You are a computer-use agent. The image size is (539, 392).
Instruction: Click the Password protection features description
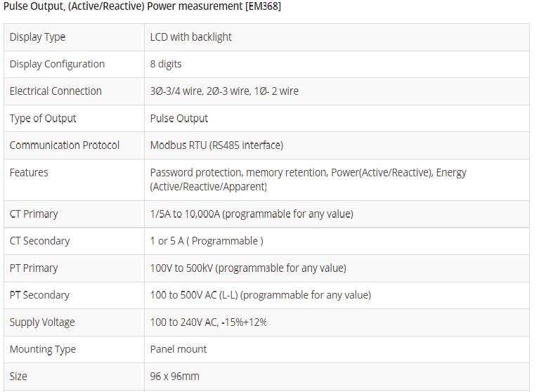(x=308, y=179)
